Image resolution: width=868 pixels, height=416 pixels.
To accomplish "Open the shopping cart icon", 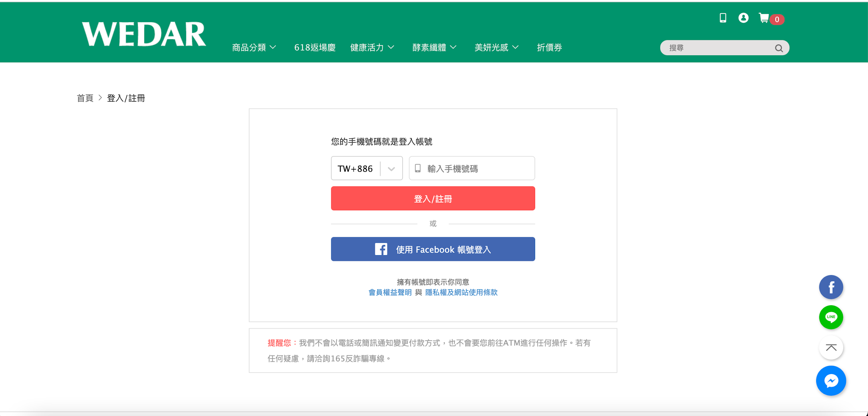I will (x=764, y=18).
